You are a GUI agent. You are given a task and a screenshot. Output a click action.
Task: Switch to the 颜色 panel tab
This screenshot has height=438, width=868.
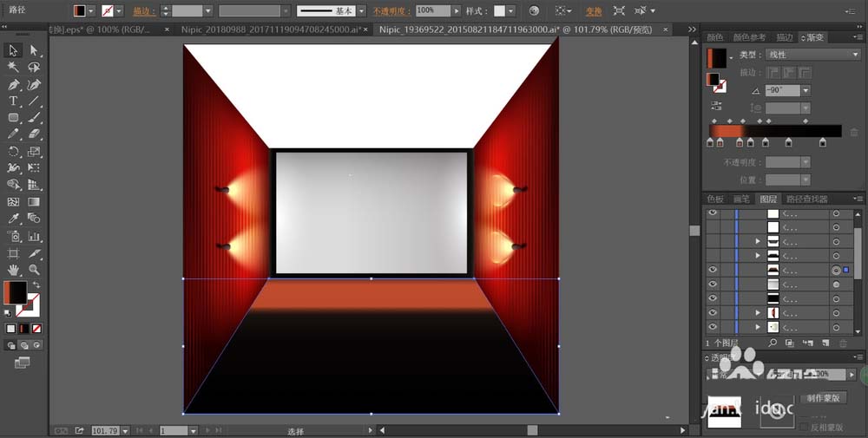(715, 37)
